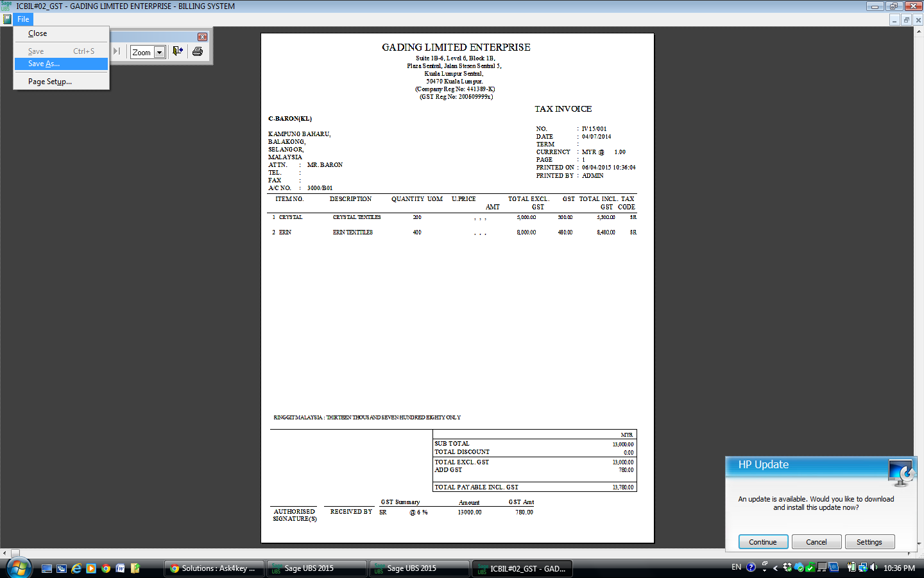Click invoice number IV15/001
924x578 pixels.
click(594, 129)
